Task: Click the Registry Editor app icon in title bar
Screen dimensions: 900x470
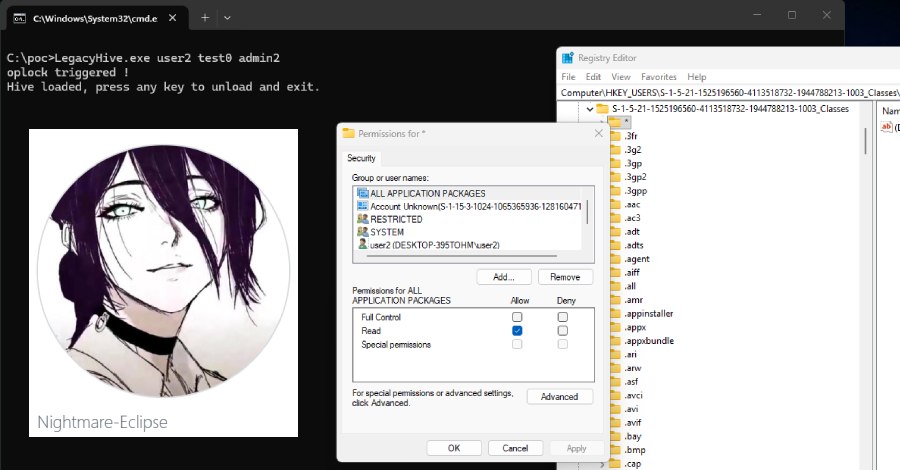Action: pos(568,58)
